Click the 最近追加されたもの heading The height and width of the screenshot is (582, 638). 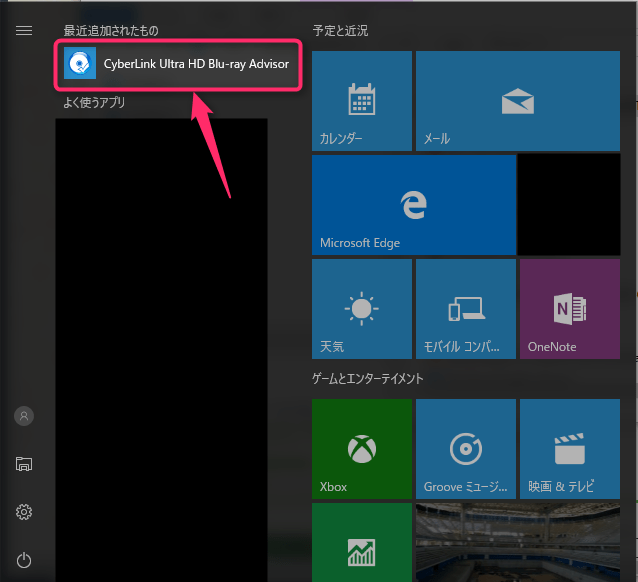[111, 31]
